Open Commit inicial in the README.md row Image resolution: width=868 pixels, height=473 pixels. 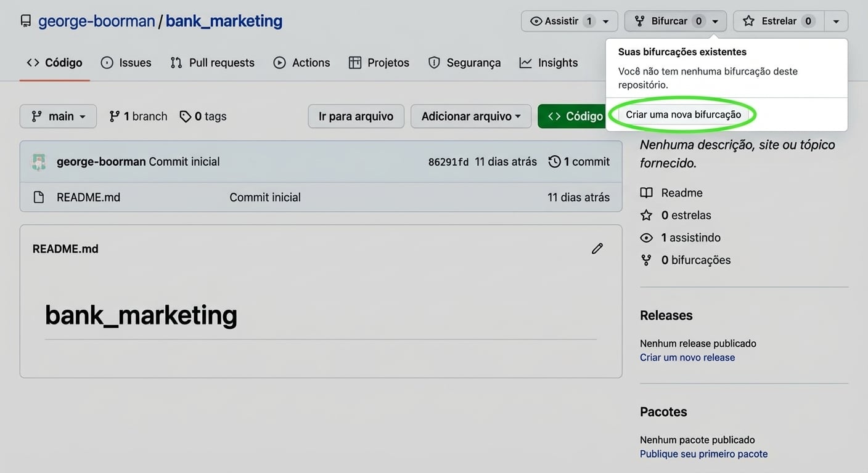click(x=265, y=198)
